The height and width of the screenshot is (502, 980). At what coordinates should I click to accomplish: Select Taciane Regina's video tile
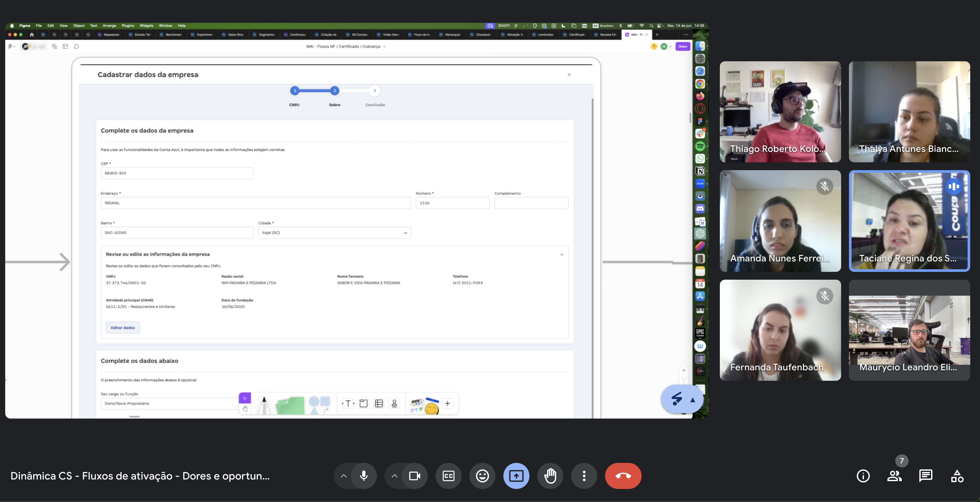point(909,221)
